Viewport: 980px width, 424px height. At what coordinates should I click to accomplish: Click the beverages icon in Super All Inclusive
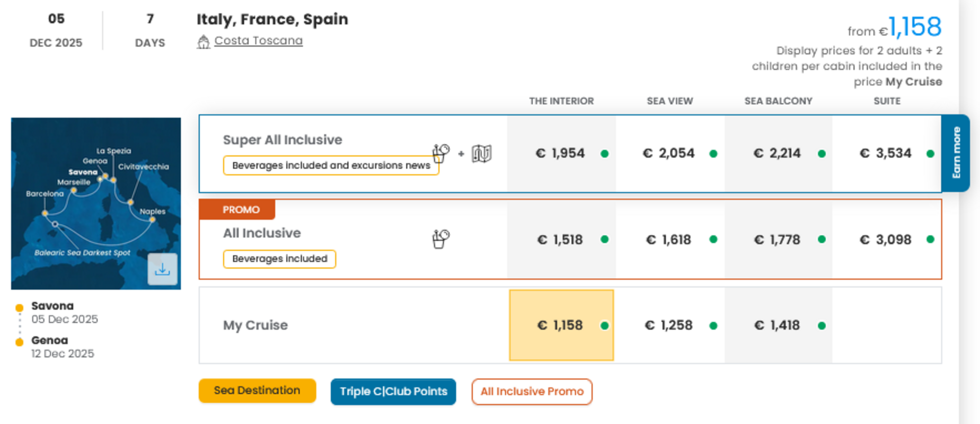click(440, 154)
